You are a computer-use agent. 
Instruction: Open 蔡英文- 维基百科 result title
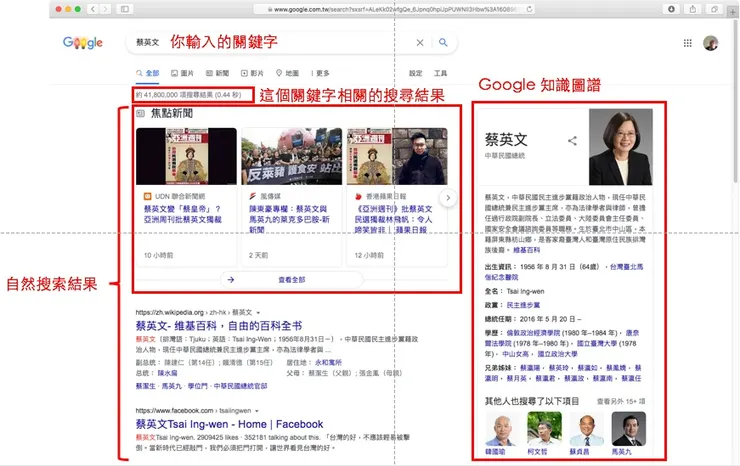pos(219,326)
